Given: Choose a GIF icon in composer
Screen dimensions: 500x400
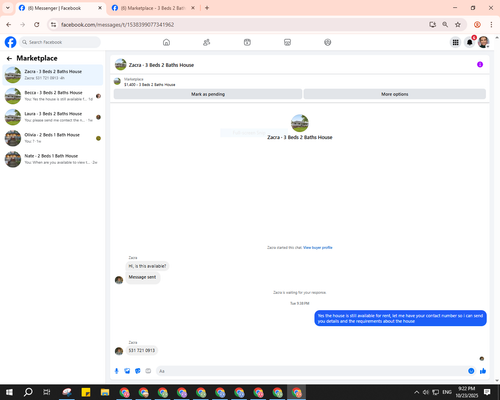Looking at the screenshot, I should [148, 371].
